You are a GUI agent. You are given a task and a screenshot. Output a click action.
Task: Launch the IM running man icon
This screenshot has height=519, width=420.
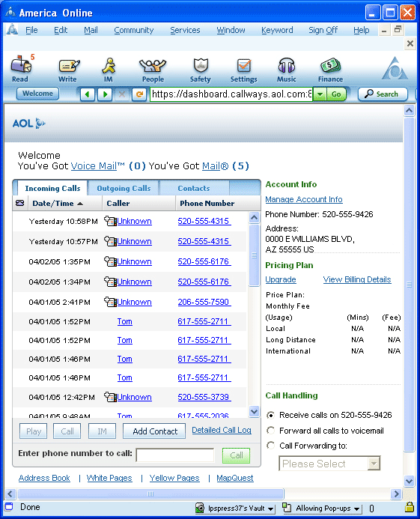109,70
